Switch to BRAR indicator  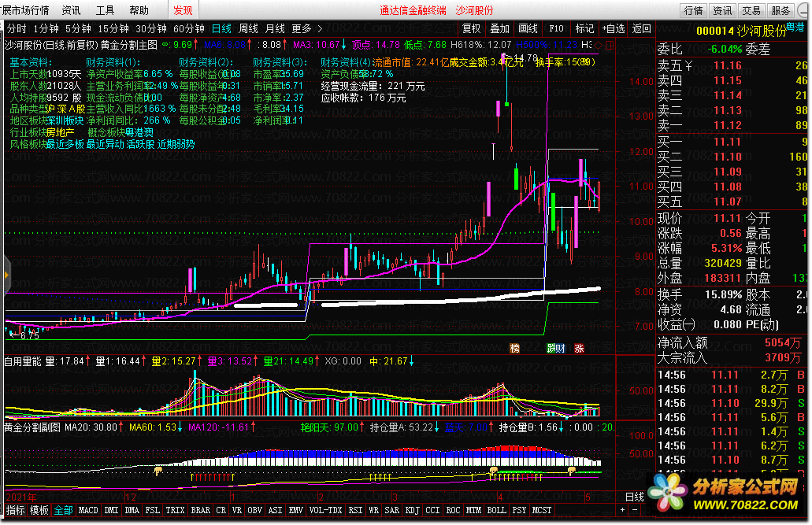click(x=200, y=510)
